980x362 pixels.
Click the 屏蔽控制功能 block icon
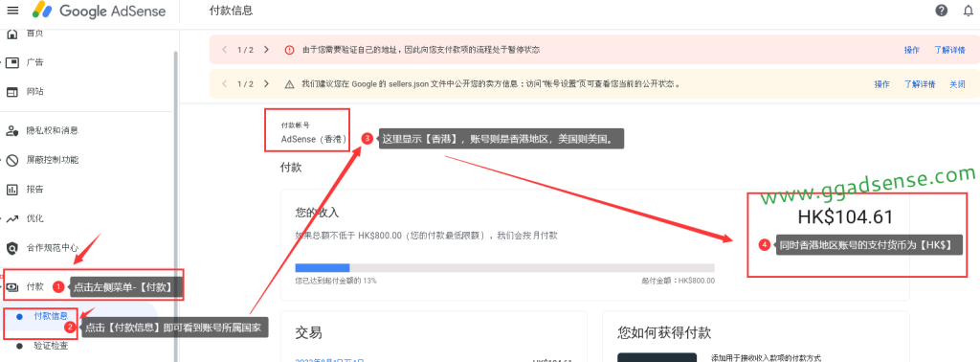(12, 160)
